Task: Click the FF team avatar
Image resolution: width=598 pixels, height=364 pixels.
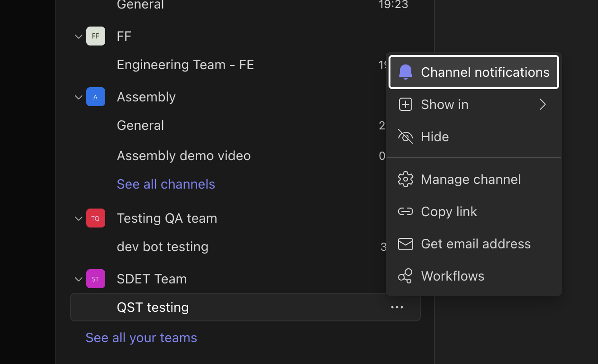Action: 96,36
